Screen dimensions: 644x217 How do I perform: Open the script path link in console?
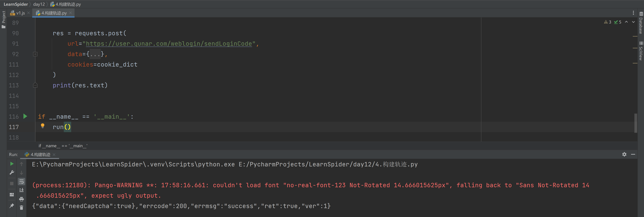(328, 164)
